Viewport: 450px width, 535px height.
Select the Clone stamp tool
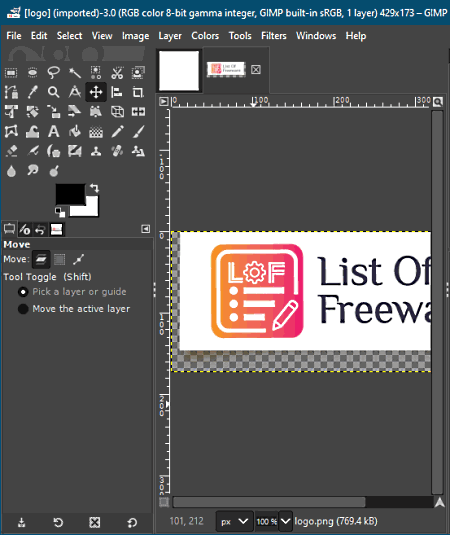[x=96, y=151]
